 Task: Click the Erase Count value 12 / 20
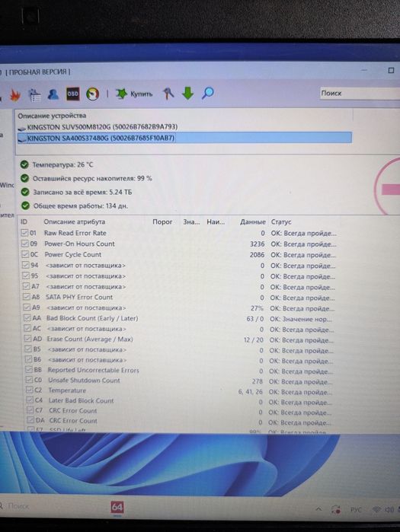(x=253, y=339)
